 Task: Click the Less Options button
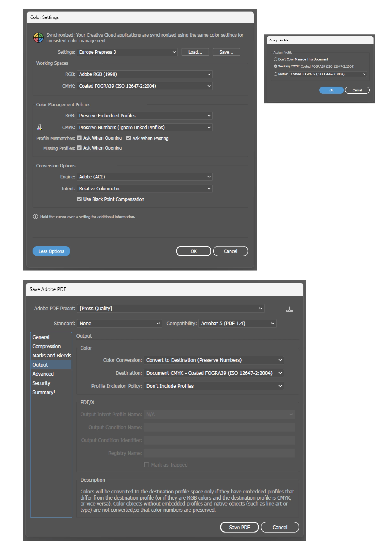click(x=51, y=251)
